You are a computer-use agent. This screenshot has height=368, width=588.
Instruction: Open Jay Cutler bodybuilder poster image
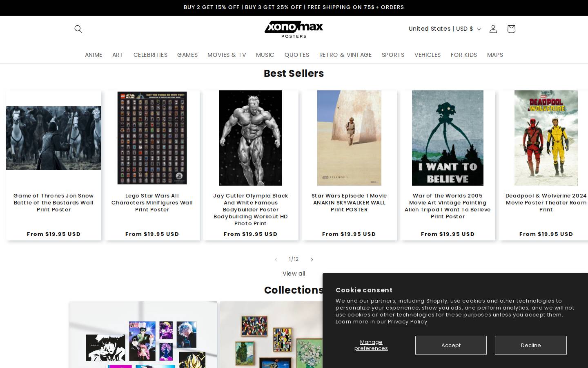(x=250, y=138)
